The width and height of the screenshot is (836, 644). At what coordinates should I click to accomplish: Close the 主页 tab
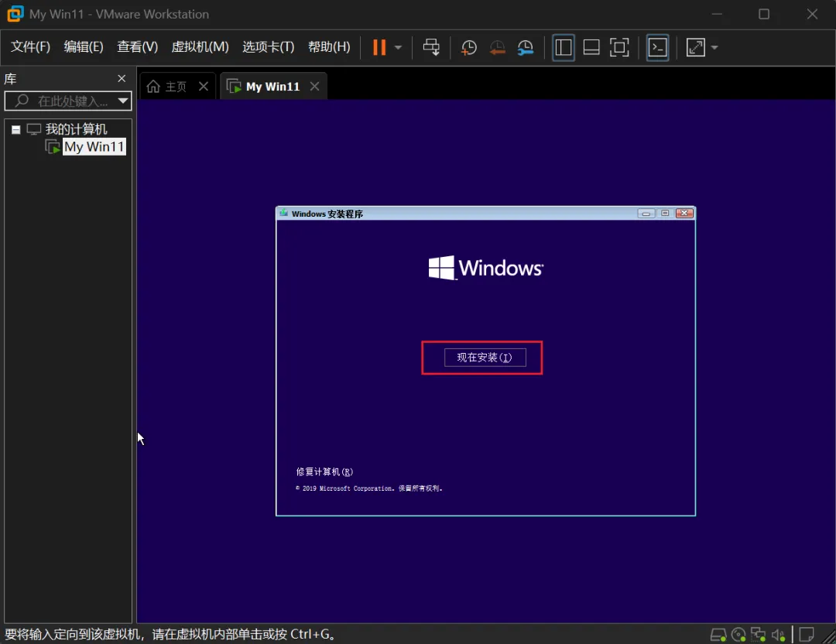[204, 87]
